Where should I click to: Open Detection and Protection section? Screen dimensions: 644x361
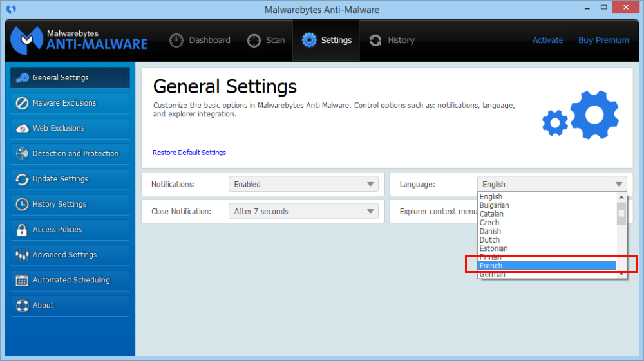[70, 153]
